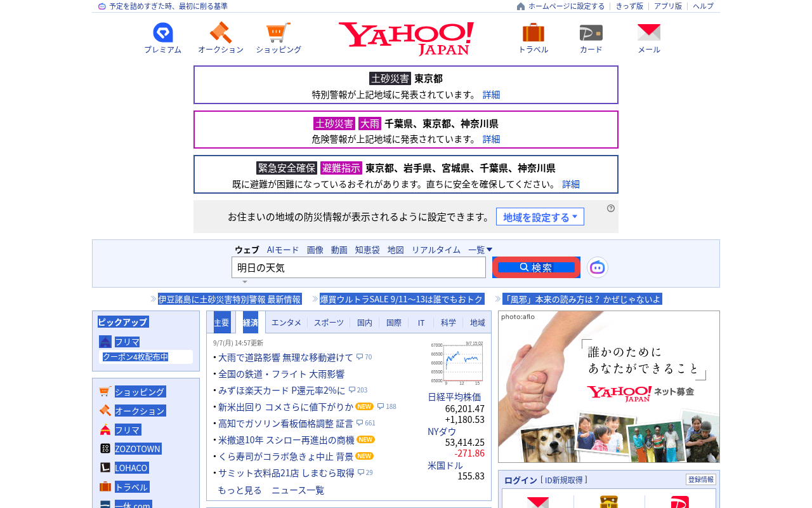Click in the search box with 明日の天気
Image resolution: width=812 pixels, height=508 pixels.
coord(358,267)
